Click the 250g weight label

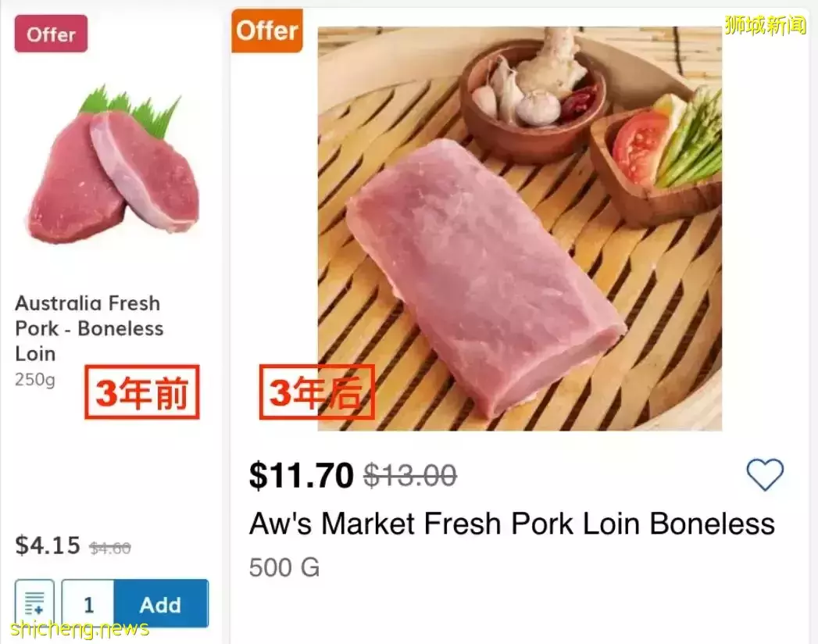tap(35, 381)
